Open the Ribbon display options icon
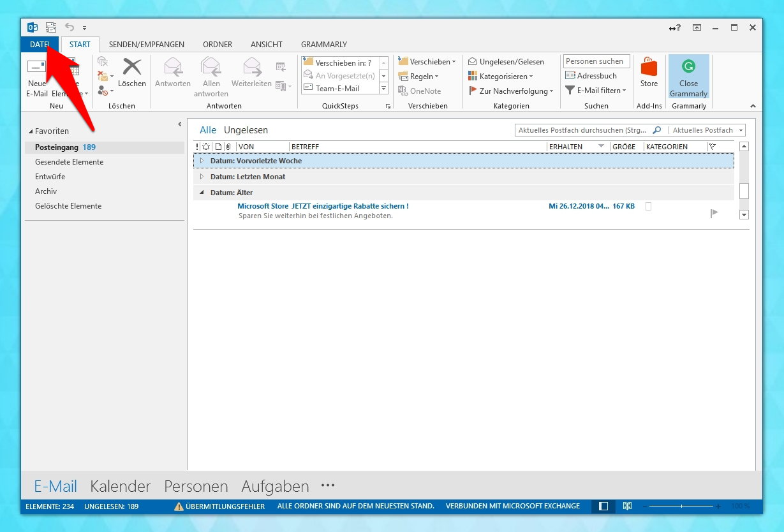The height and width of the screenshot is (532, 784). click(697, 27)
